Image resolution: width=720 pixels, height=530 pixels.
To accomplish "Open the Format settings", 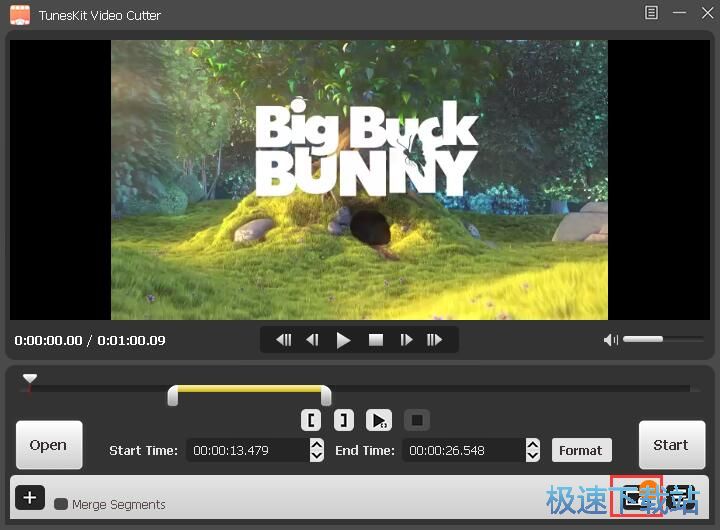I will coord(581,451).
